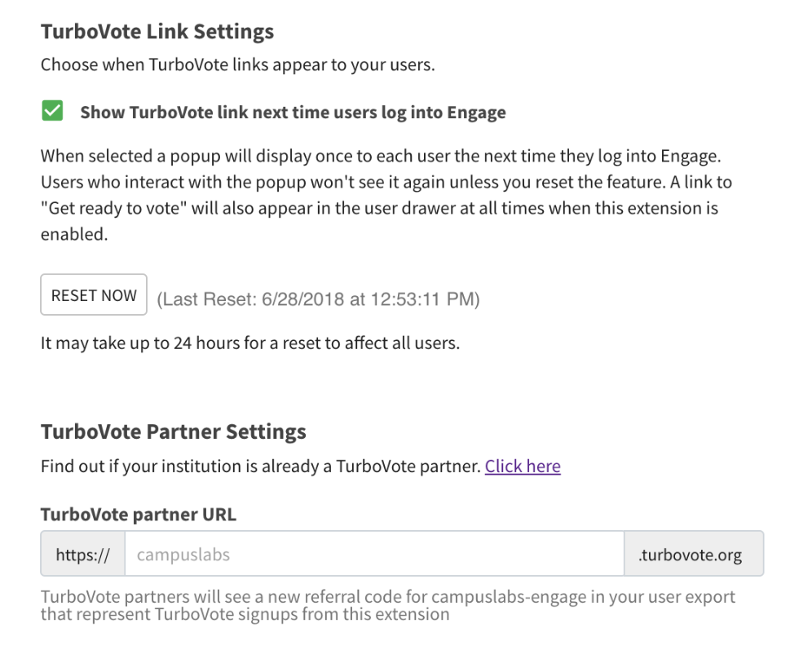Click 'Find out if your institution' sentence
The height and width of the screenshot is (659, 812).
(261, 467)
